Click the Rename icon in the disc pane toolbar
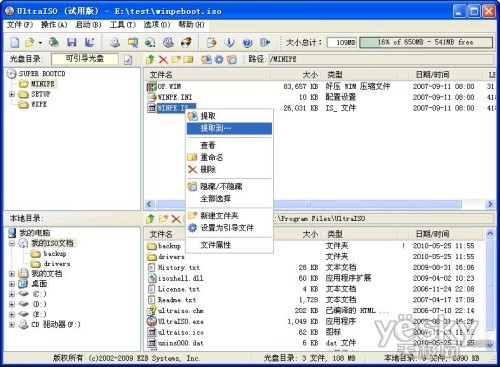The width and height of the screenshot is (500, 367). tap(188, 59)
